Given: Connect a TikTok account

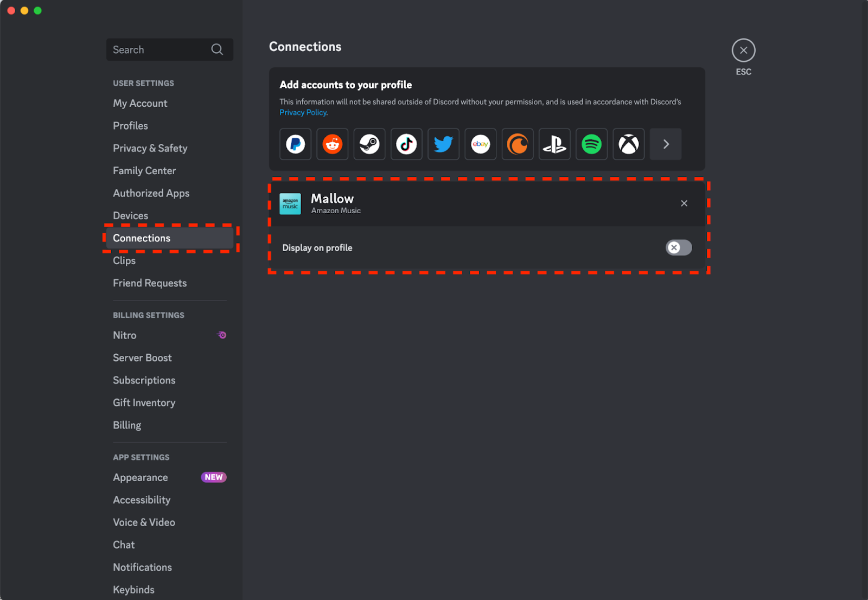Looking at the screenshot, I should pyautogui.click(x=406, y=144).
